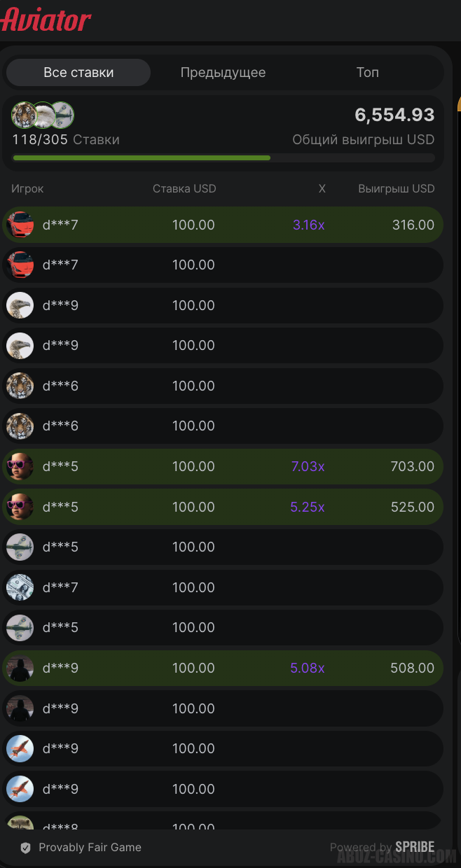Screen dimensions: 461x868
Task: Click the sunglasses avatar in the 7.03x row
Action: click(20, 466)
